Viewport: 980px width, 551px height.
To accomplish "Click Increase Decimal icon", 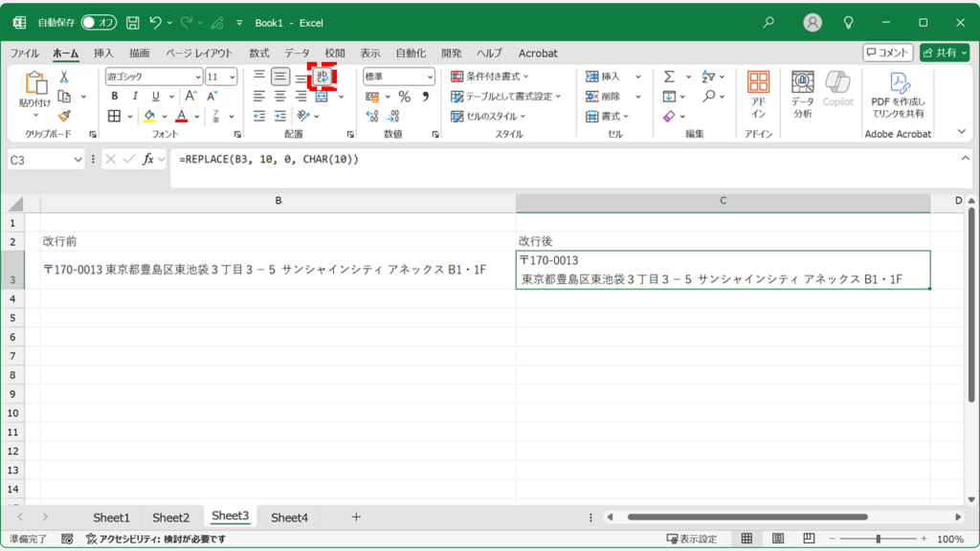I will click(372, 116).
